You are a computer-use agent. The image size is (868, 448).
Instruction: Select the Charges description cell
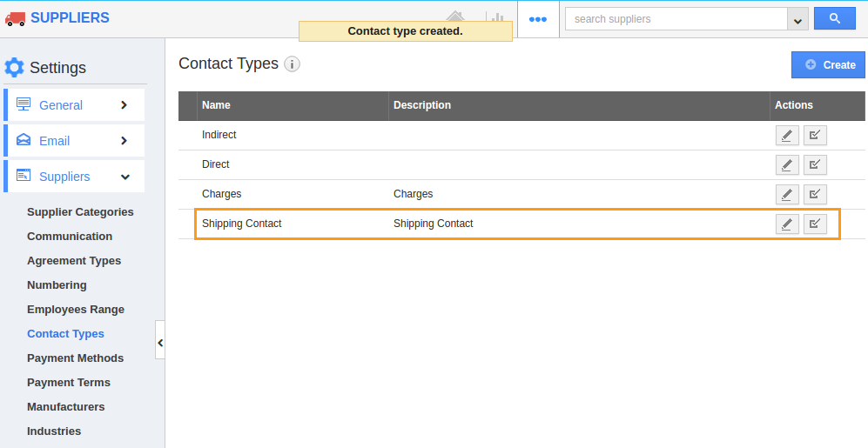[x=413, y=194]
